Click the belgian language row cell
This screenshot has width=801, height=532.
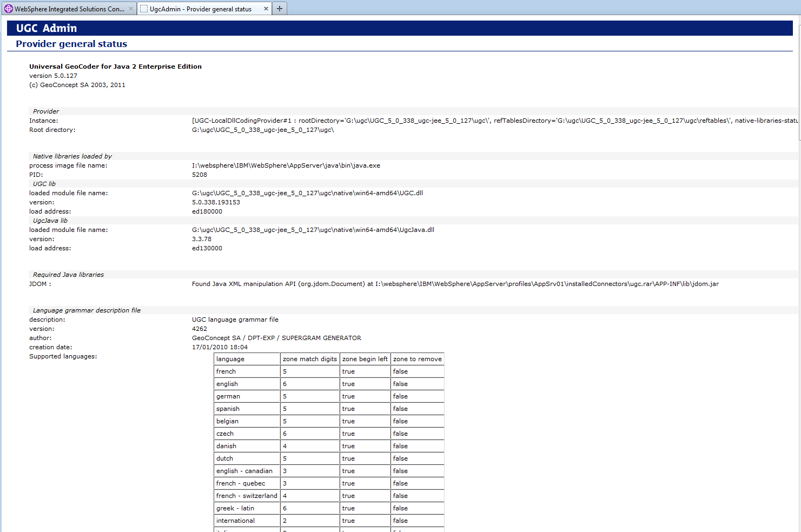pyautogui.click(x=247, y=421)
